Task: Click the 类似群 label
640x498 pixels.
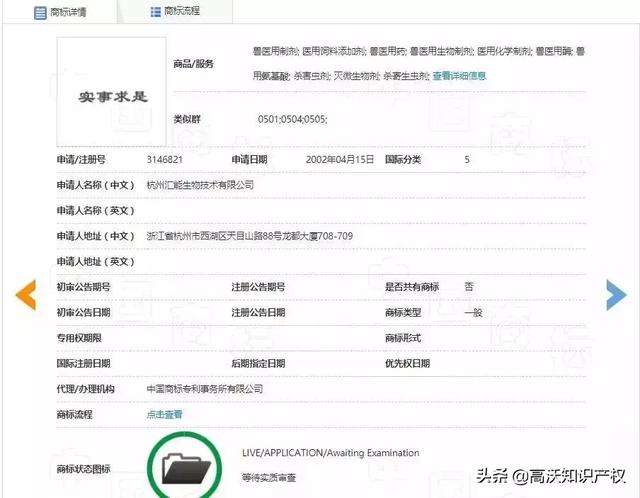Action: point(187,119)
